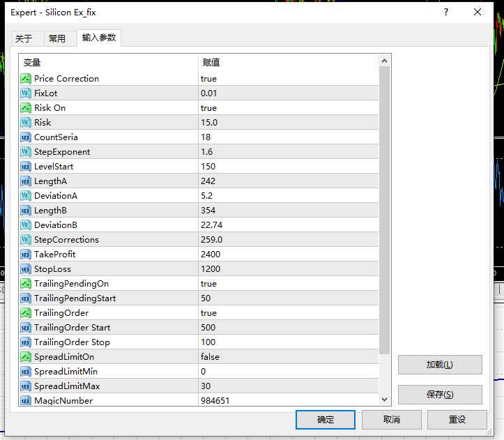504x440 pixels.
Task: Click the 保存(S) save button
Action: click(x=440, y=395)
